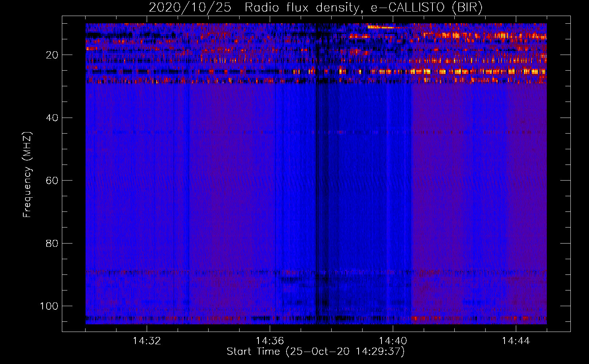Select the 14:36 time tick label
The image size is (589, 364).
click(270, 341)
